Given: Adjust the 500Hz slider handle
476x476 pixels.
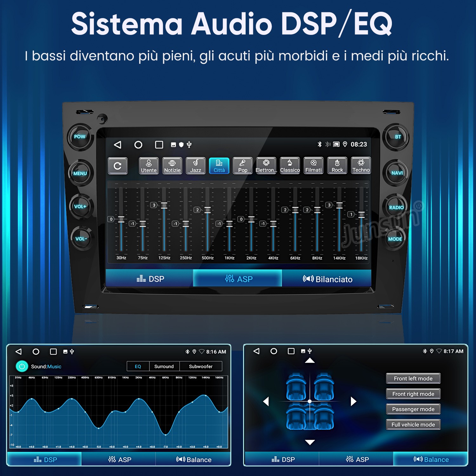Looking at the screenshot, I should pyautogui.click(x=208, y=210).
